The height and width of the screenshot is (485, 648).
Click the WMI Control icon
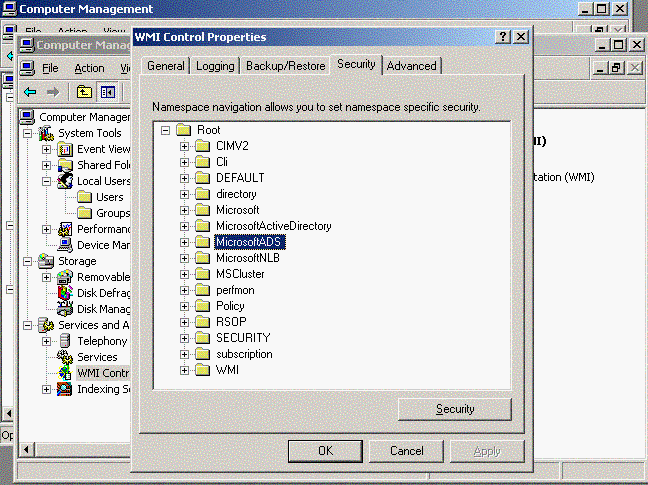tap(65, 373)
